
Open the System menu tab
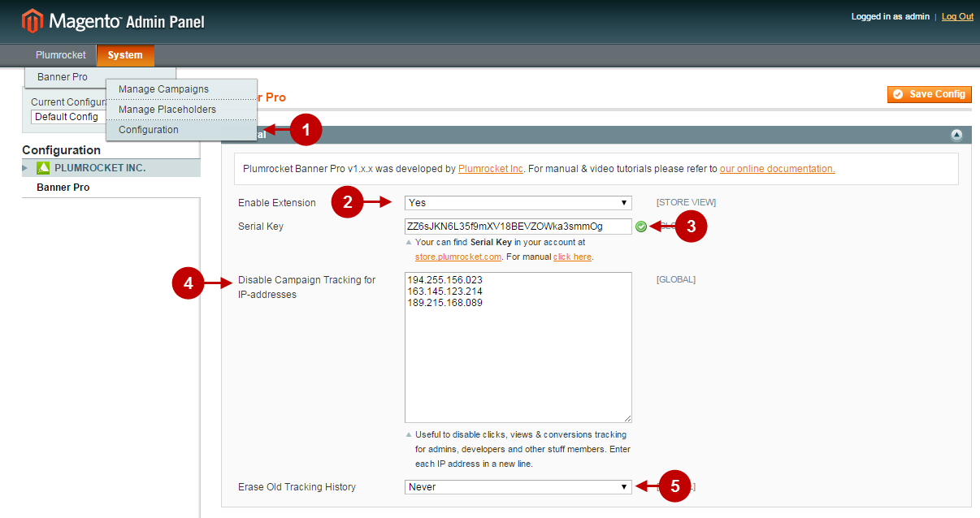point(125,54)
